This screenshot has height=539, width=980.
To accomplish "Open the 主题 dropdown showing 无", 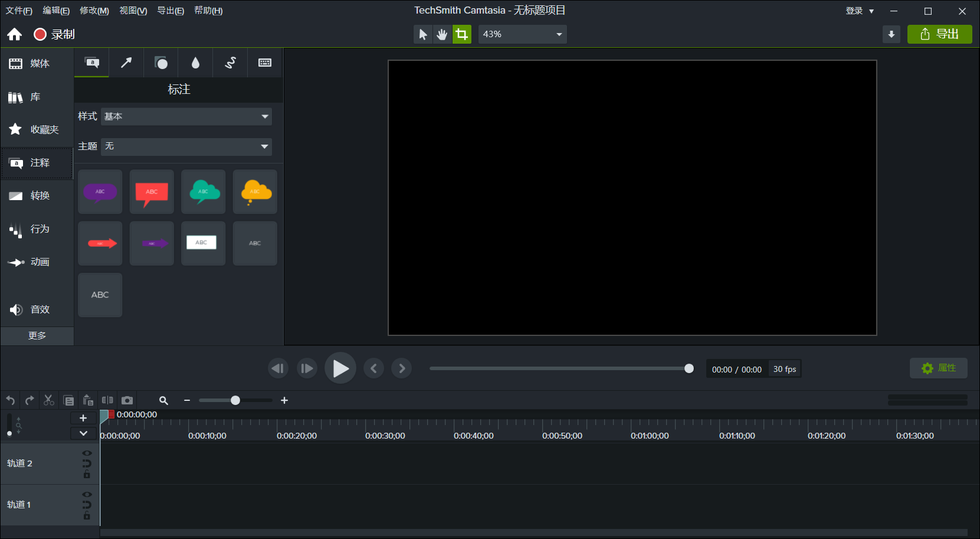I will point(186,146).
